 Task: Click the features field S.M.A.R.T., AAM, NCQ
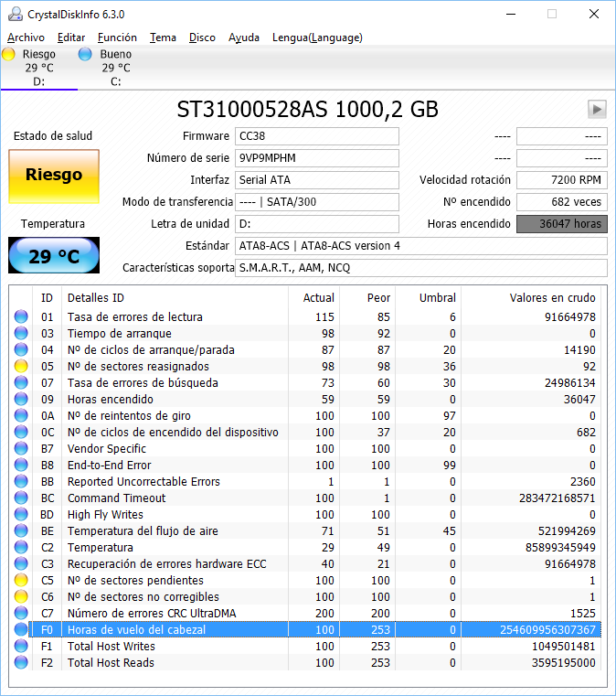[420, 268]
